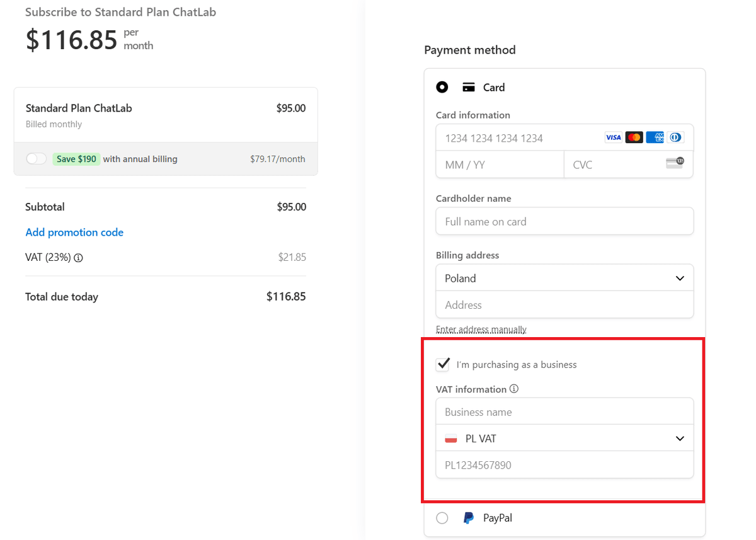Click Enter address manually
Screen dimensions: 756x540
(x=481, y=329)
